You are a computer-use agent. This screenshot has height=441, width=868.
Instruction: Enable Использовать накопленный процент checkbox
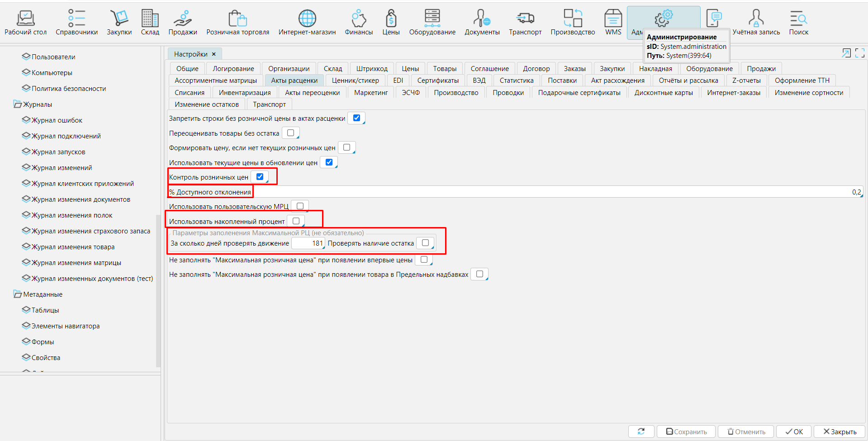pyautogui.click(x=296, y=221)
